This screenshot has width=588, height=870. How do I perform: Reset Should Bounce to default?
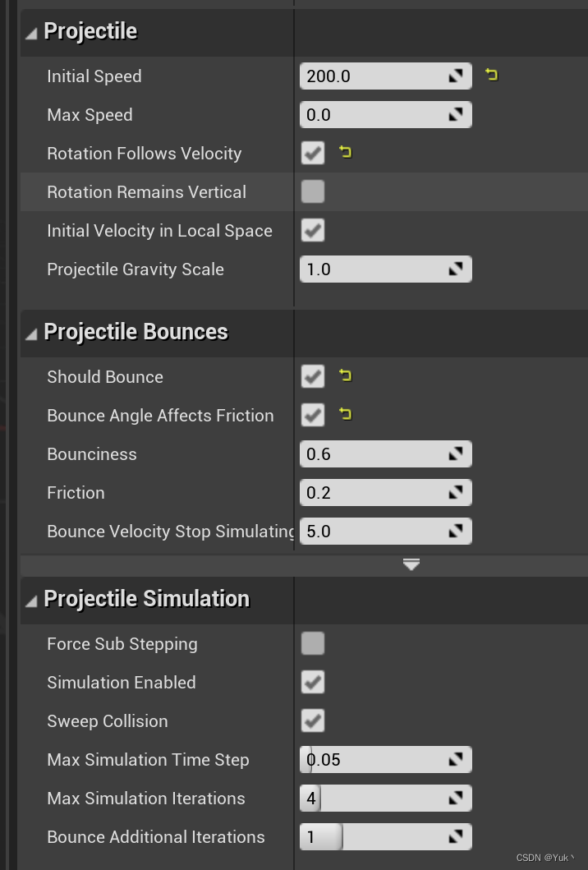click(345, 375)
